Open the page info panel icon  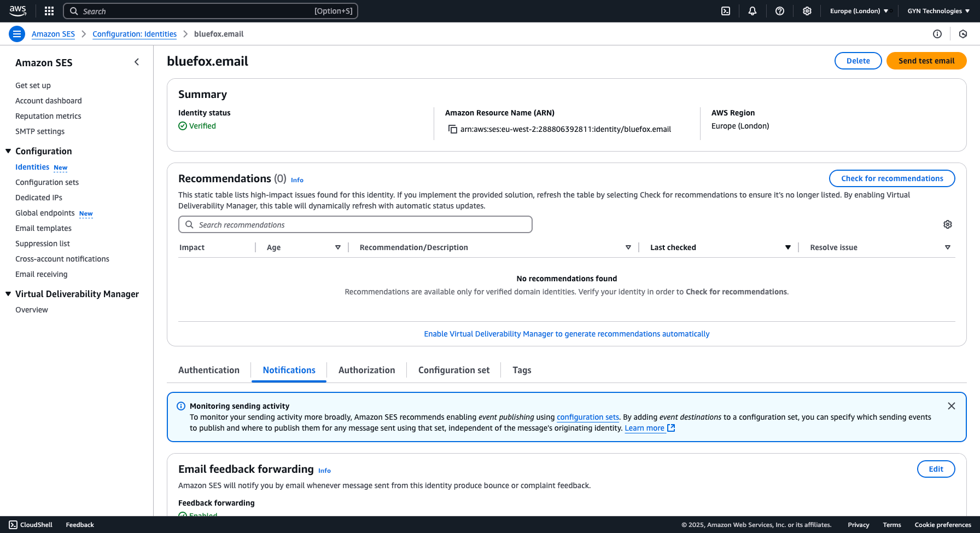pyautogui.click(x=937, y=34)
